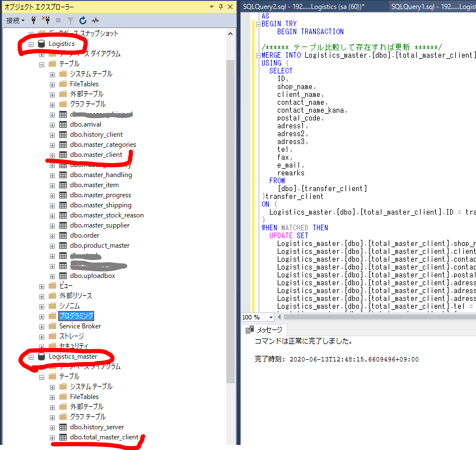The width and height of the screenshot is (476, 450).
Task: Click the dbo.history_server table icon
Action: [x=63, y=427]
